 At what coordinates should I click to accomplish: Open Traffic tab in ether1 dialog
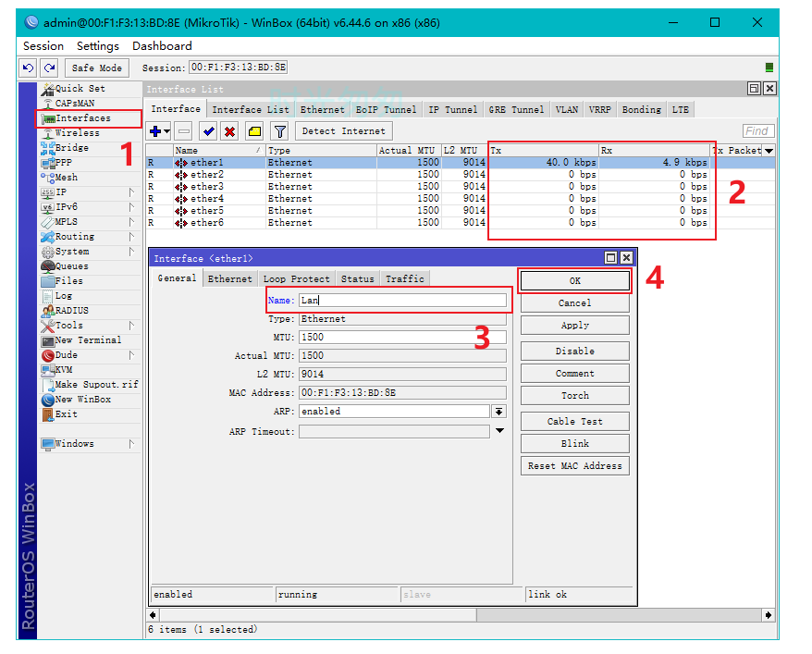coord(405,279)
